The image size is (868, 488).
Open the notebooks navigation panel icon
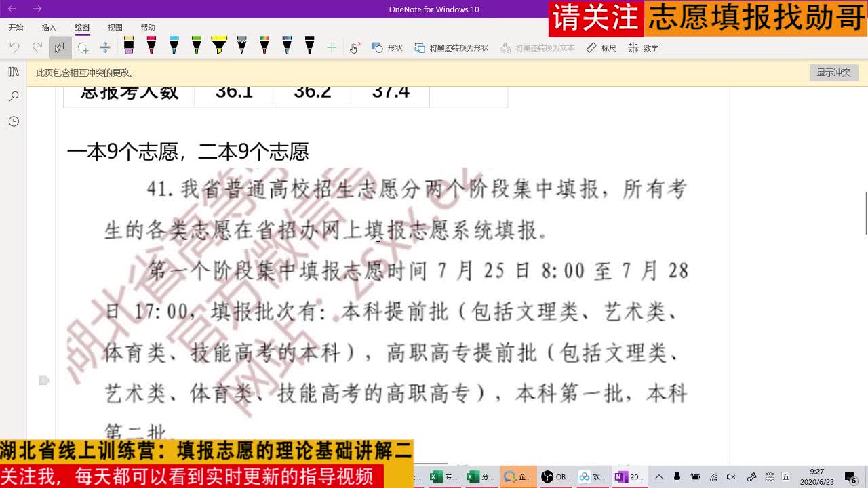[x=14, y=72]
